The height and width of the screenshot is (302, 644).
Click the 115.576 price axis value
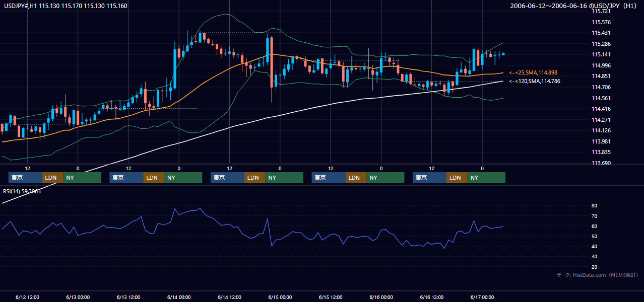[601, 22]
